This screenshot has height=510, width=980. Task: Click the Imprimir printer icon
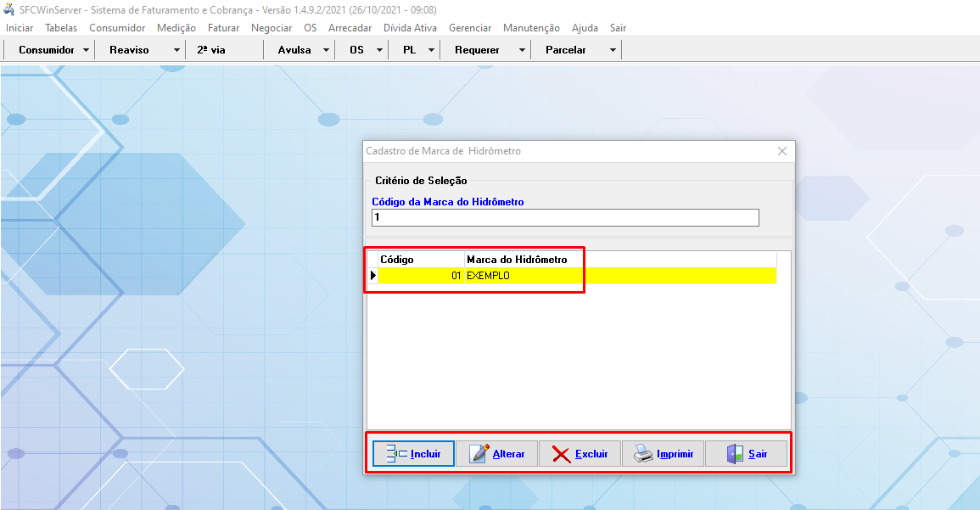[643, 454]
